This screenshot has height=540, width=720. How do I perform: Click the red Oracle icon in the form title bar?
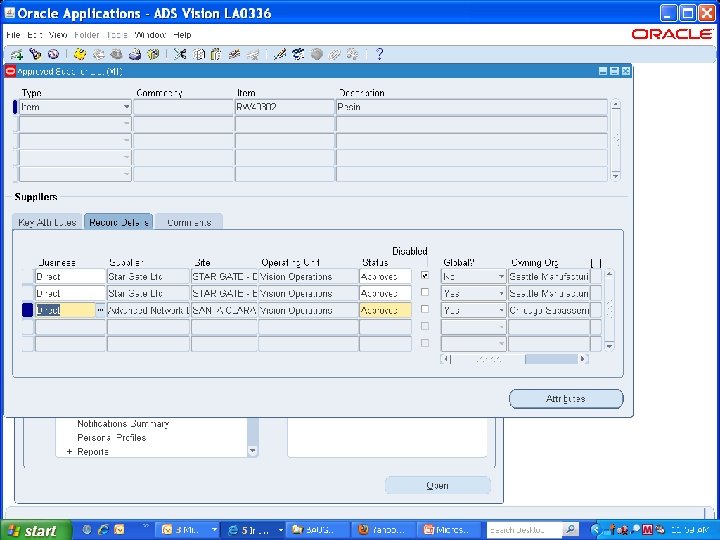10,71
